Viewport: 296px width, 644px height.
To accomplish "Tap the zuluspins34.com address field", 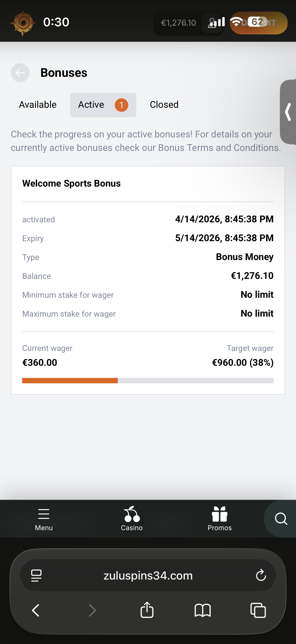I will click(x=148, y=575).
